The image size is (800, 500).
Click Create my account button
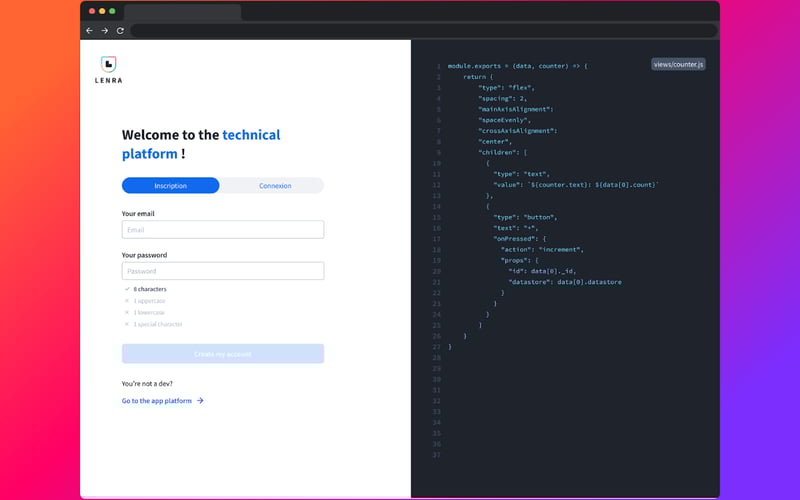[x=223, y=354]
